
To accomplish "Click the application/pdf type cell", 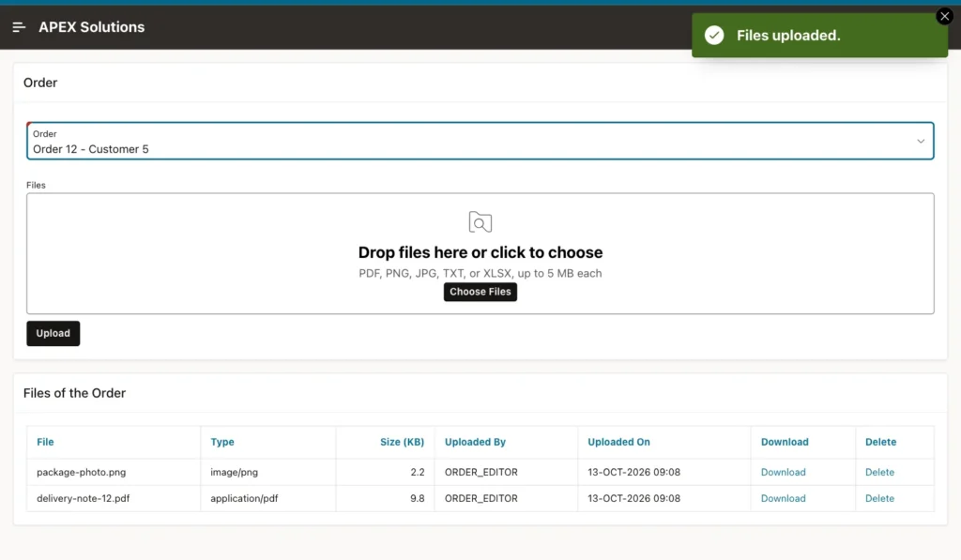I will coord(245,499).
